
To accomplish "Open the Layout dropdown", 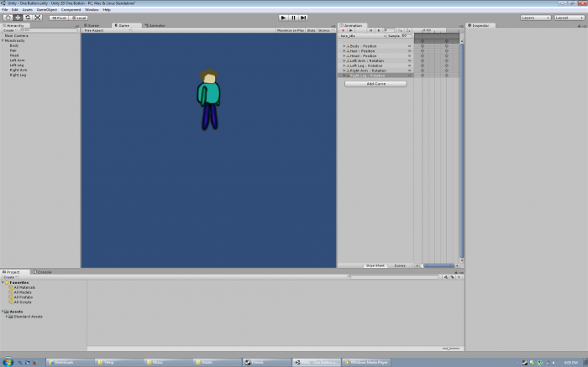I will (570, 18).
